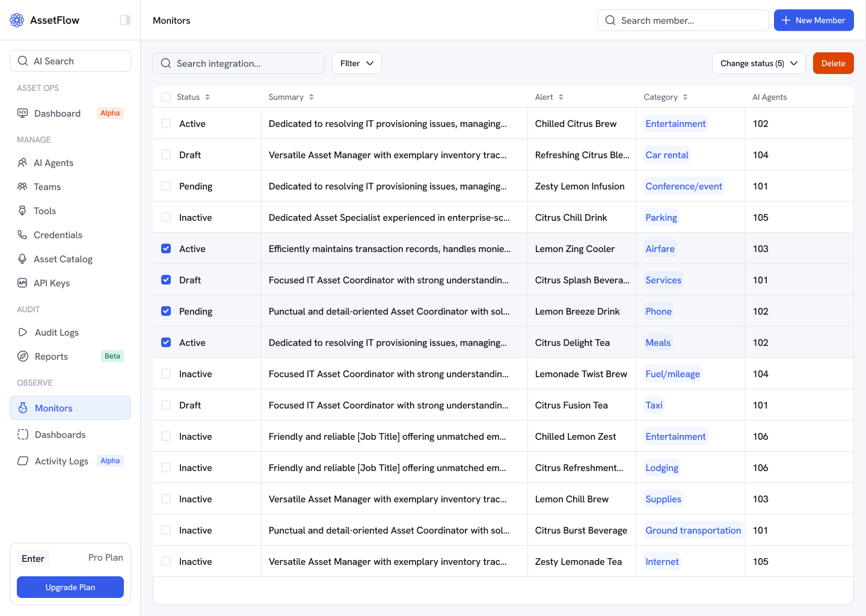Sort by Alert column arrows
This screenshot has height=616, width=866.
[x=560, y=97]
